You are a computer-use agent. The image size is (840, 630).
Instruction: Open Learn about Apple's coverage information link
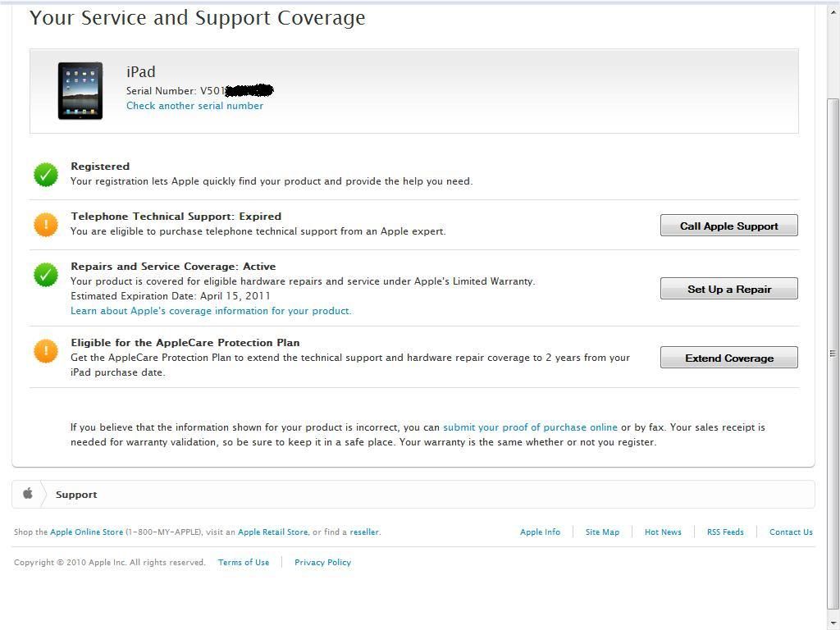(x=211, y=311)
